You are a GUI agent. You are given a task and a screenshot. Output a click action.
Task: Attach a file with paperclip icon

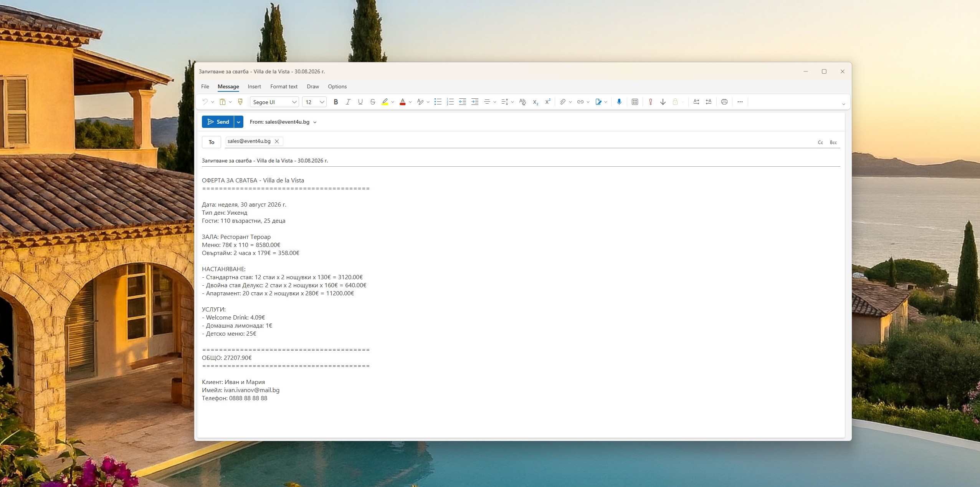(562, 102)
